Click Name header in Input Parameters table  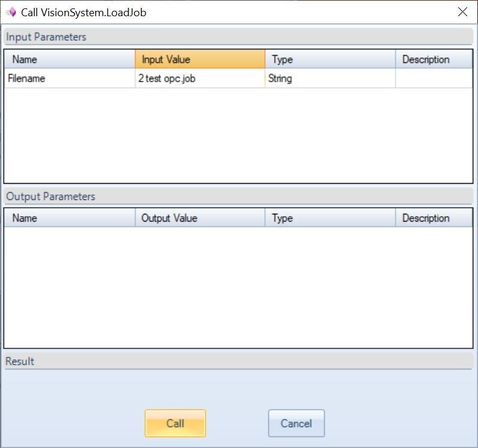tap(70, 59)
